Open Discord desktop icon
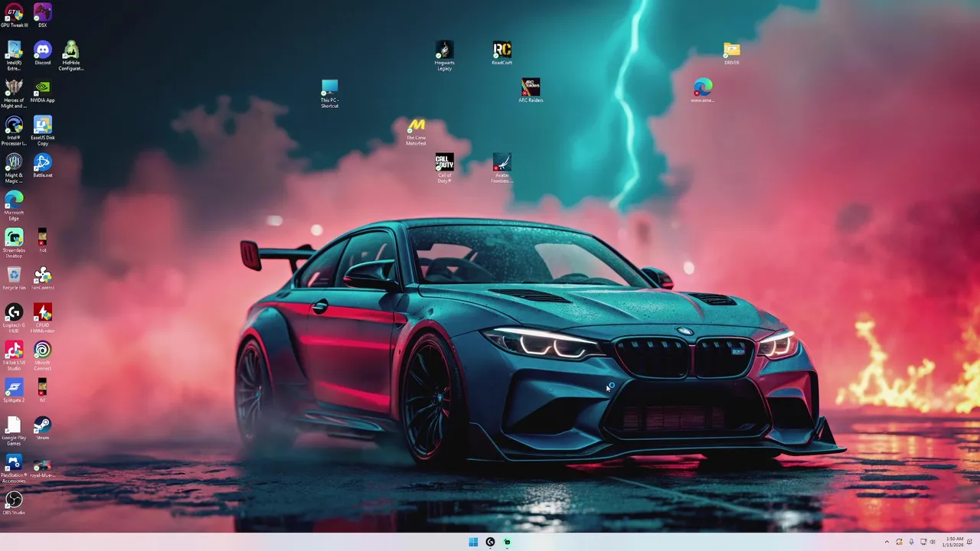The image size is (980, 551). pyautogui.click(x=43, y=53)
